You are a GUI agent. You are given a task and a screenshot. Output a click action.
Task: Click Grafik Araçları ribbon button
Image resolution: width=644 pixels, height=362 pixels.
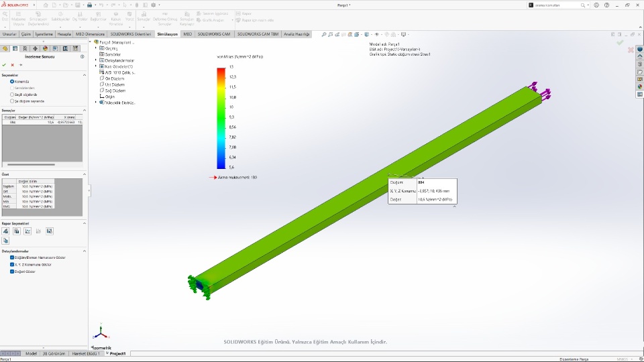(x=210, y=20)
